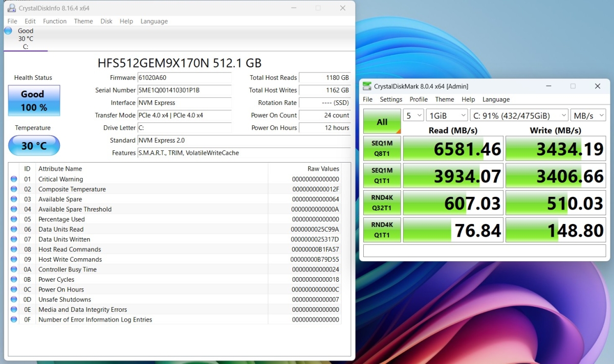This screenshot has width=614, height=364.
Task: Click the orb for Error Information Log Entries row
Action: pos(14,320)
